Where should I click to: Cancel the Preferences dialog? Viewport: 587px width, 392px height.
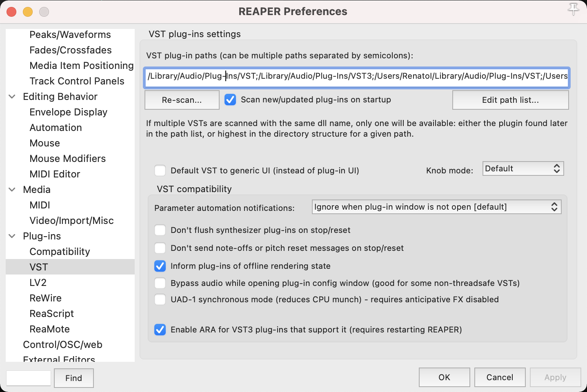[500, 377]
